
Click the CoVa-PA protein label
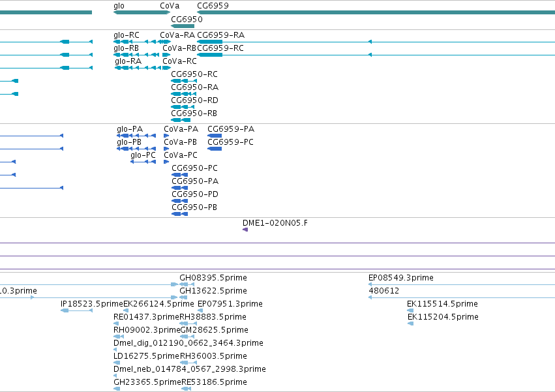(x=181, y=129)
